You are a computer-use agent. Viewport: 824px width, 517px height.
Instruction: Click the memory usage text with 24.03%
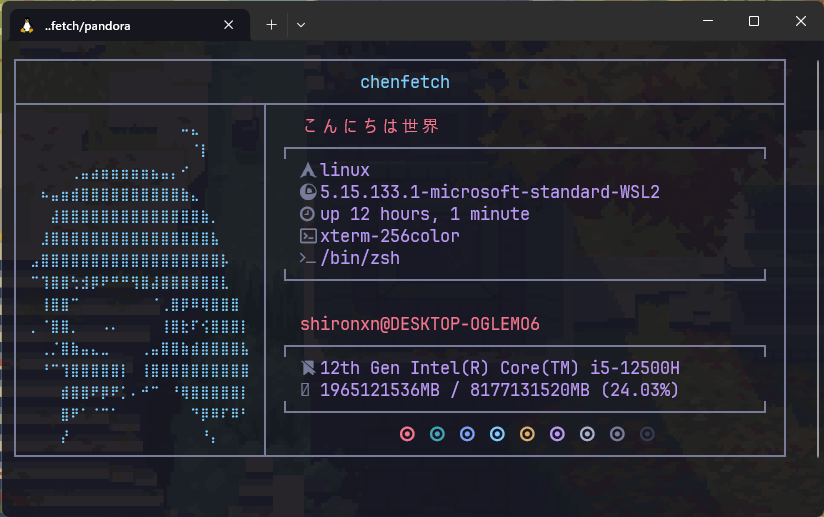[499, 390]
